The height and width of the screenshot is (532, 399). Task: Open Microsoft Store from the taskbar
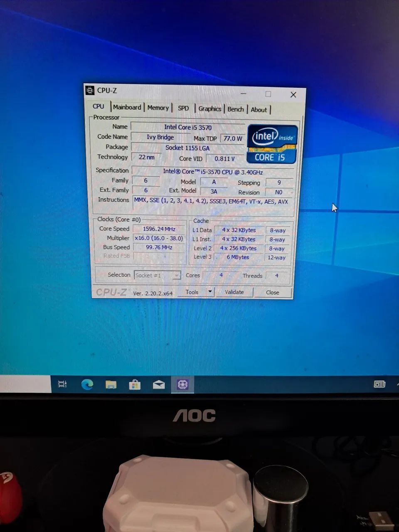pos(134,385)
